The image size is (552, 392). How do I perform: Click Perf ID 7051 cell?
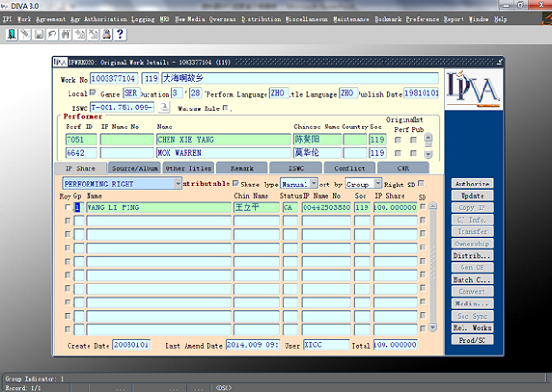tap(81, 139)
